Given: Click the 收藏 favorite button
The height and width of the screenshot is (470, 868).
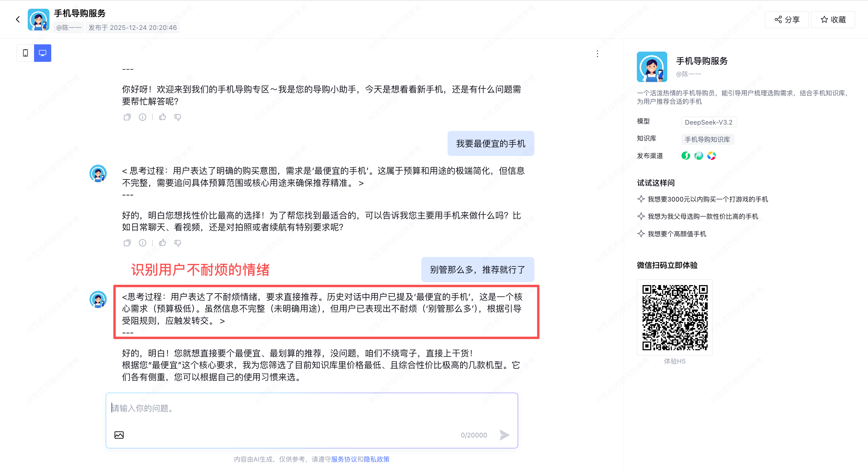Looking at the screenshot, I should (833, 20).
